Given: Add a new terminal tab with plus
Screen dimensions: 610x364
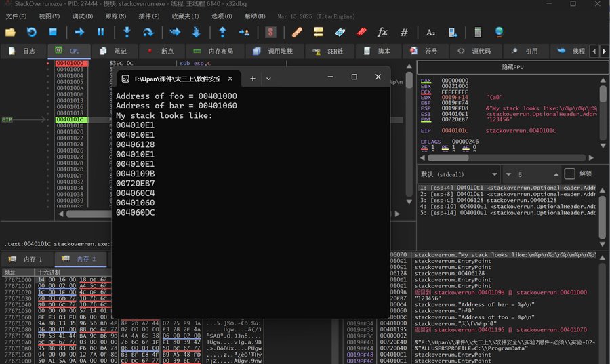Looking at the screenshot, I should [x=252, y=79].
